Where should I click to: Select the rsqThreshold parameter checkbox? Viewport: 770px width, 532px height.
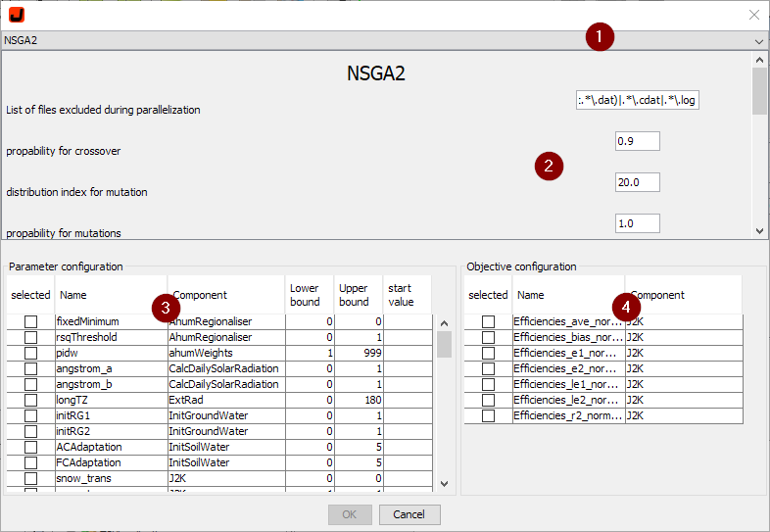(31, 337)
